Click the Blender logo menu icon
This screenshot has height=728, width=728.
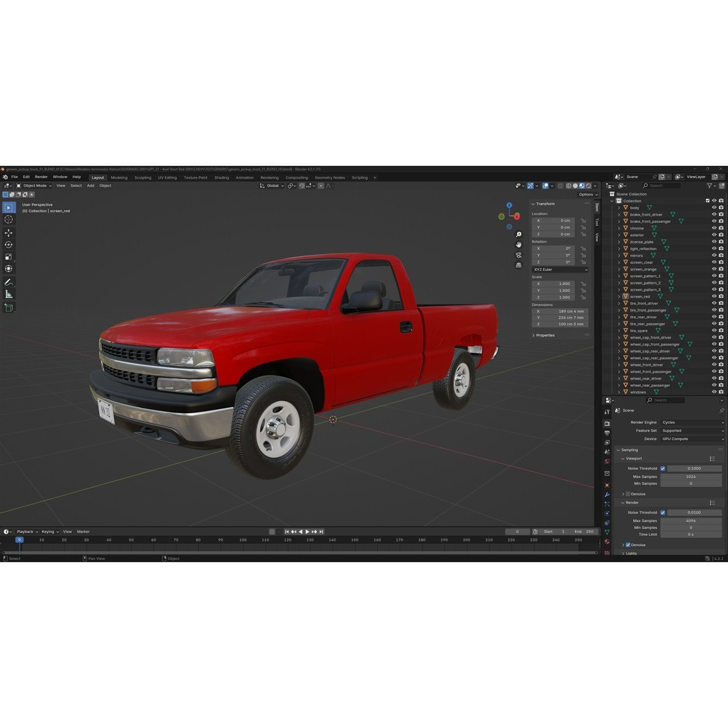pyautogui.click(x=5, y=177)
